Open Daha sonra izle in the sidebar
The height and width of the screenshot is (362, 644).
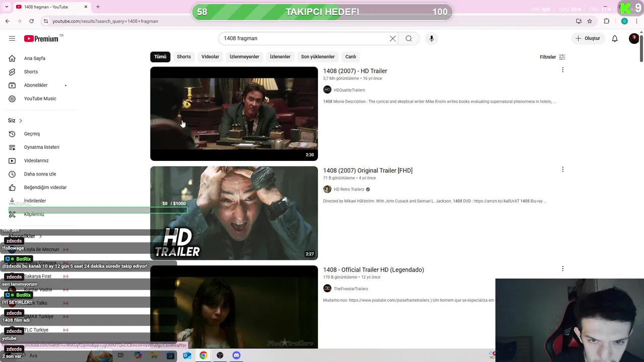coord(40,174)
